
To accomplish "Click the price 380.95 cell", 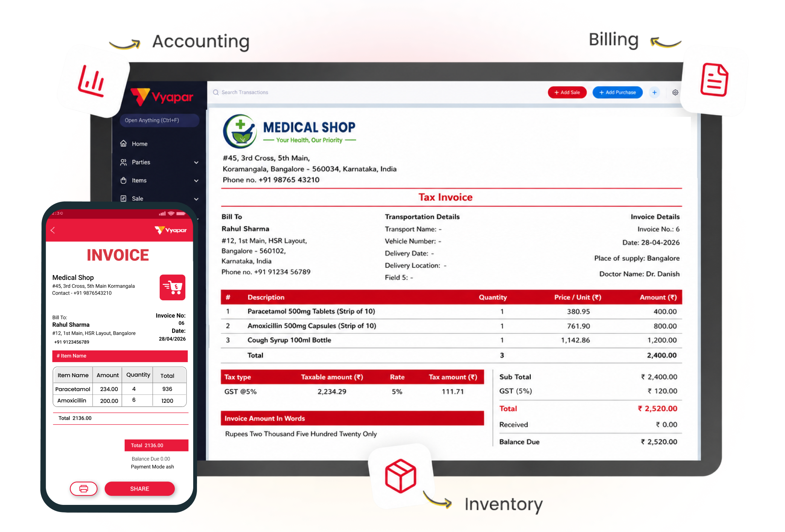I will [x=579, y=312].
